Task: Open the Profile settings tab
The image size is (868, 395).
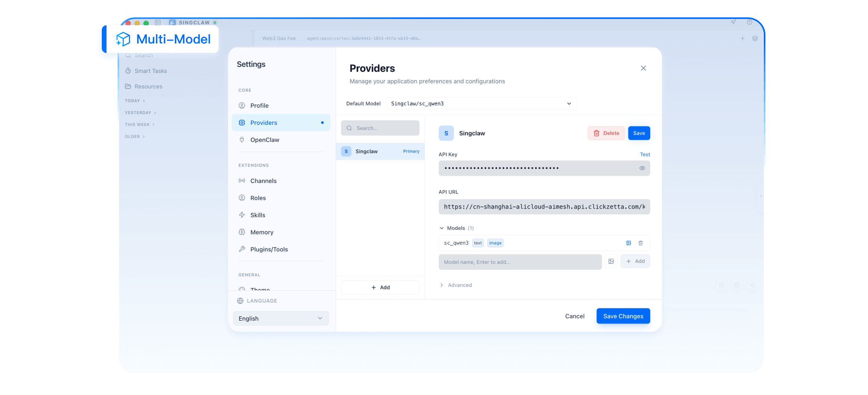Action: click(x=259, y=105)
